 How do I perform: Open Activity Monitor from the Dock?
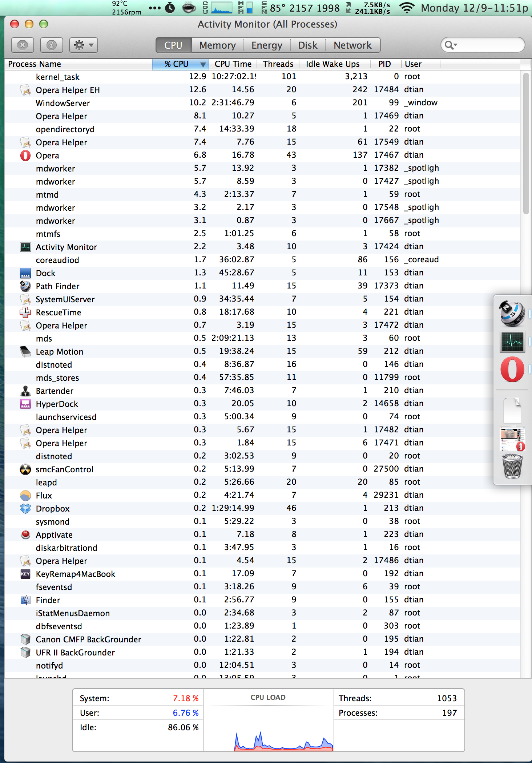click(x=512, y=342)
